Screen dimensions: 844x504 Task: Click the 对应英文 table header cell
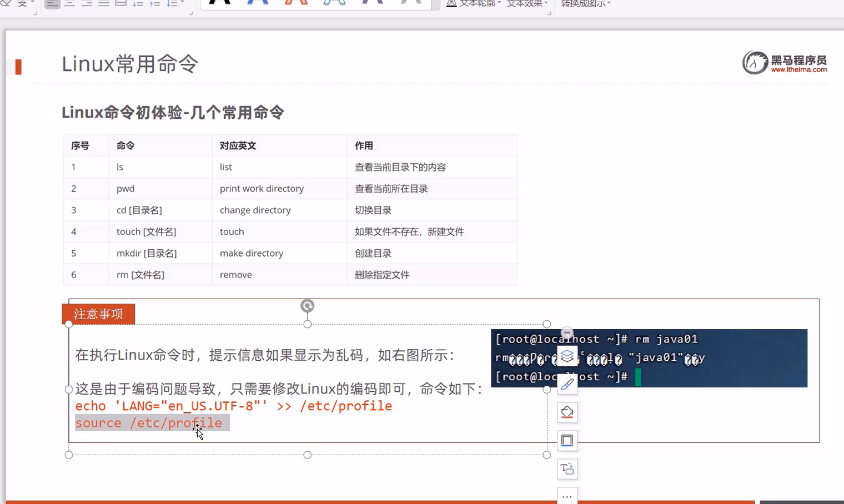coord(280,145)
